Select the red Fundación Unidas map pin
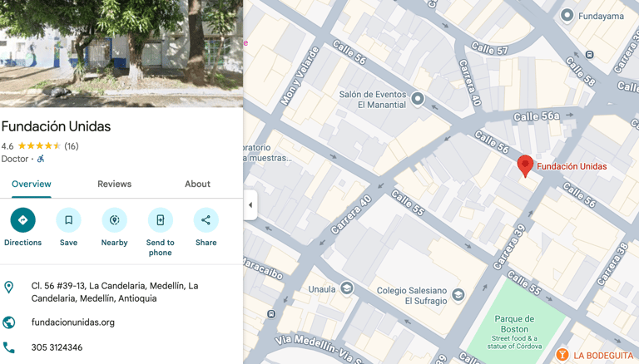The width and height of the screenshot is (639, 364). tap(525, 165)
